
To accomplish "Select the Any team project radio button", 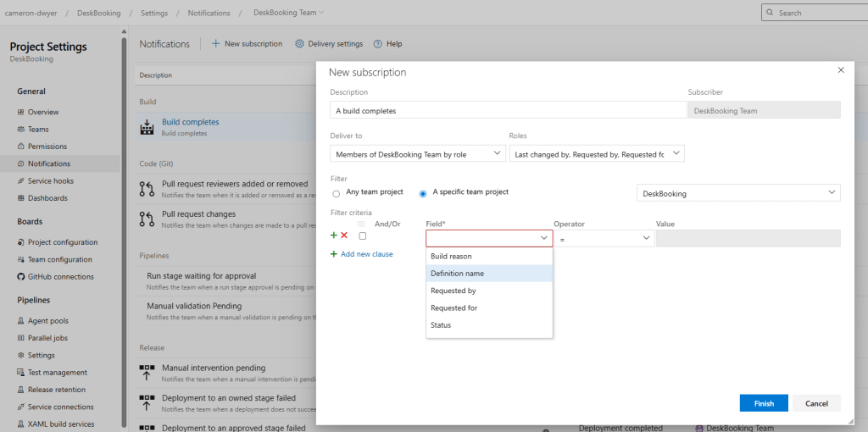I will [337, 193].
